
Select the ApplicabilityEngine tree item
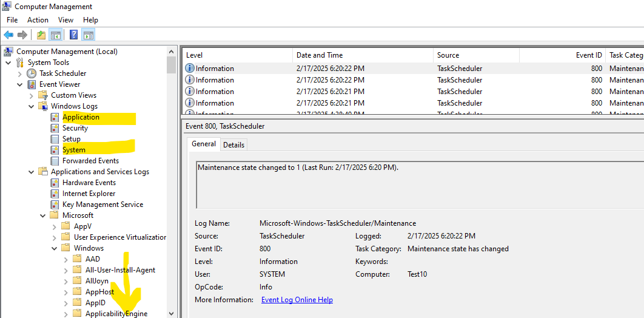pos(116,314)
